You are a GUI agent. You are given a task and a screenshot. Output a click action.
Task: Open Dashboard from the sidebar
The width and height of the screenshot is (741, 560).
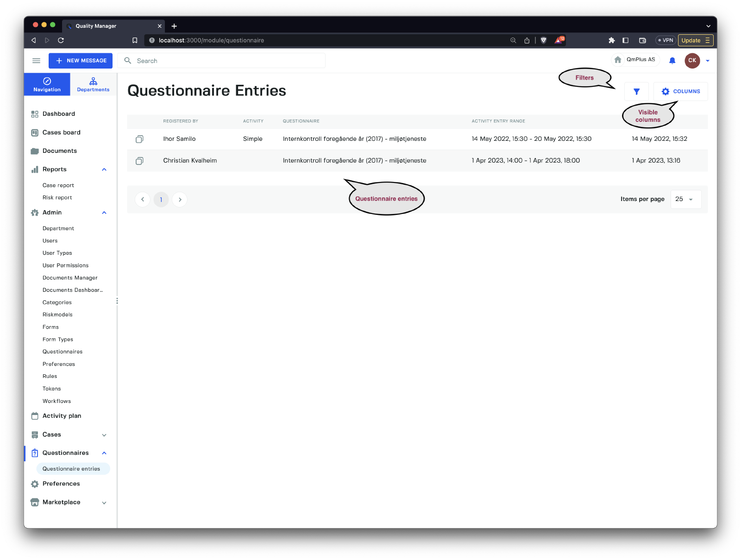[x=58, y=114]
